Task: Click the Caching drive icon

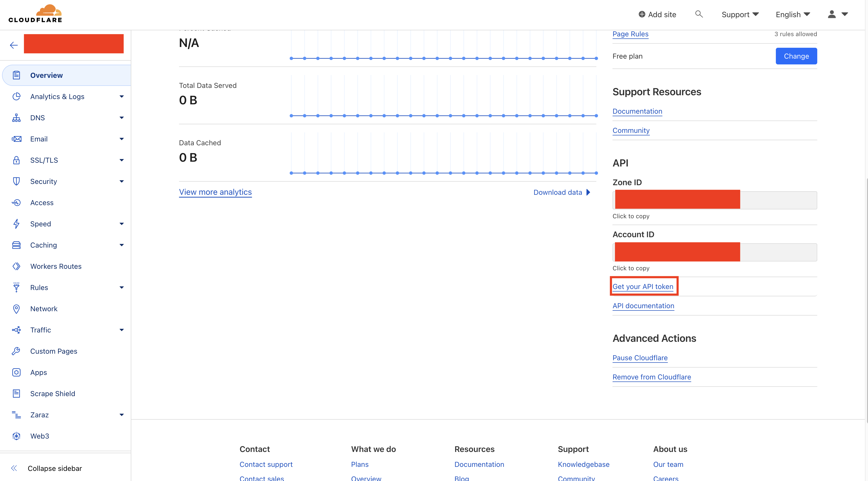Action: click(16, 245)
